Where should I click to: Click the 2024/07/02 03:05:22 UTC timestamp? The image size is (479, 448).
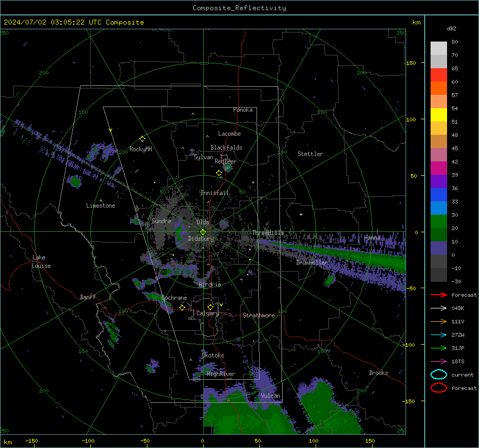[73, 22]
